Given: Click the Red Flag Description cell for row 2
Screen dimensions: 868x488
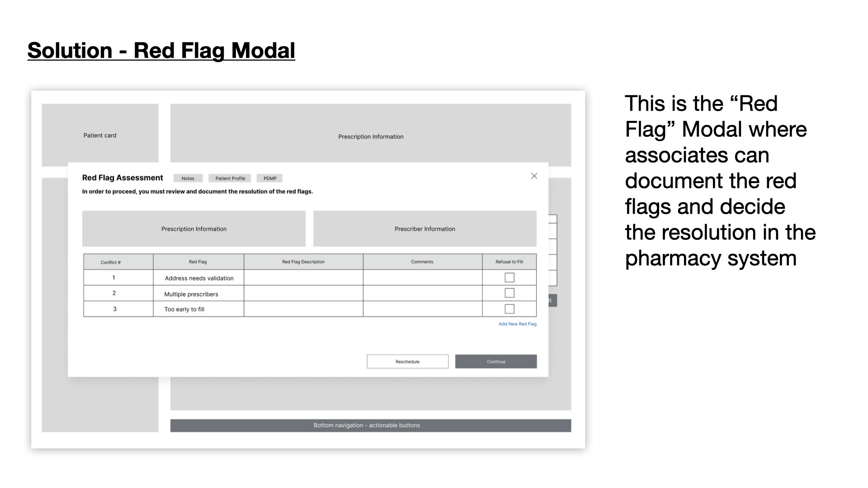Looking at the screenshot, I should (x=303, y=293).
